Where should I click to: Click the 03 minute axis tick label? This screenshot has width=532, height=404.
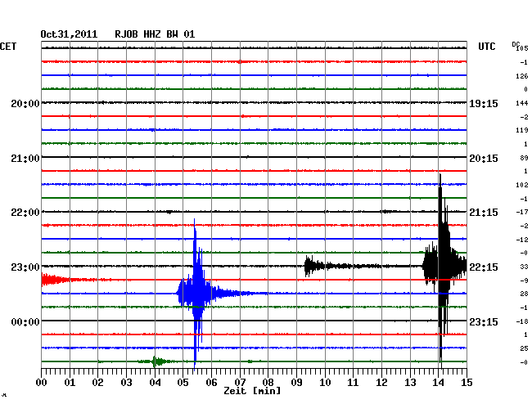(126, 383)
